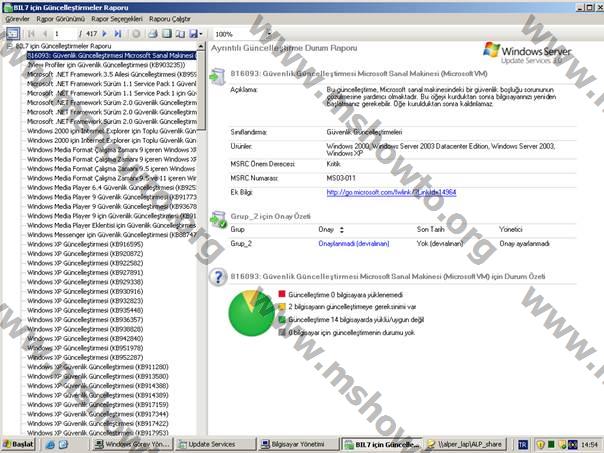Launch Internet Explorer from quick launch
The height and width of the screenshot is (453, 604).
tap(50, 445)
